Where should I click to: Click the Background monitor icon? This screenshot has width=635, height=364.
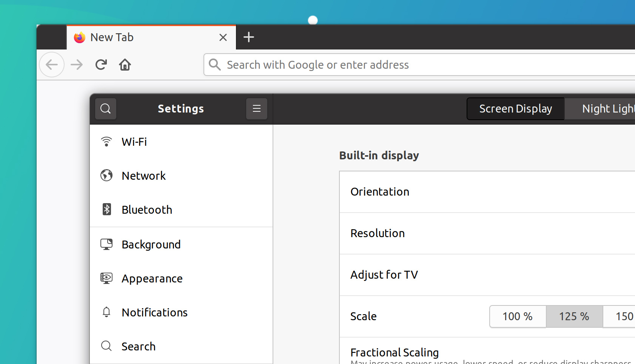(x=106, y=244)
